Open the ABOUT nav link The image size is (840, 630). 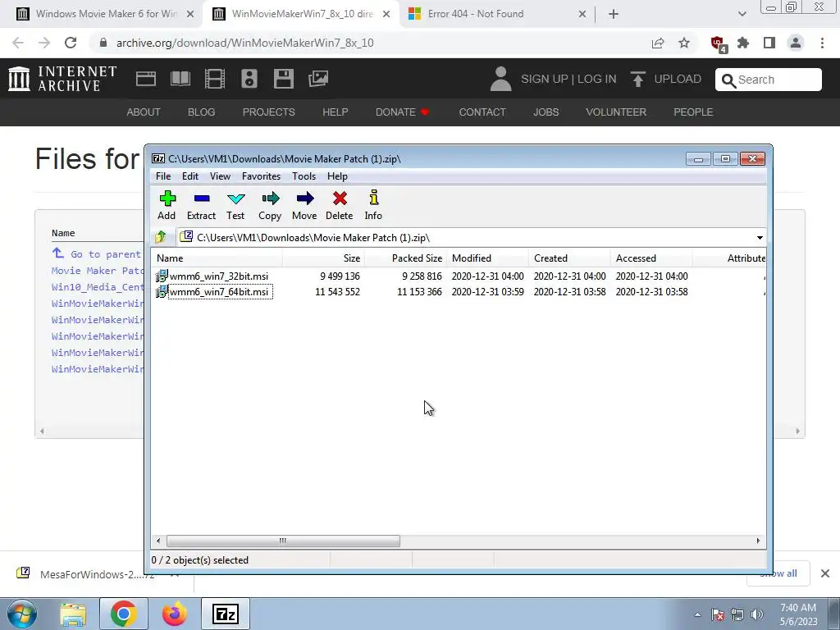point(144,112)
